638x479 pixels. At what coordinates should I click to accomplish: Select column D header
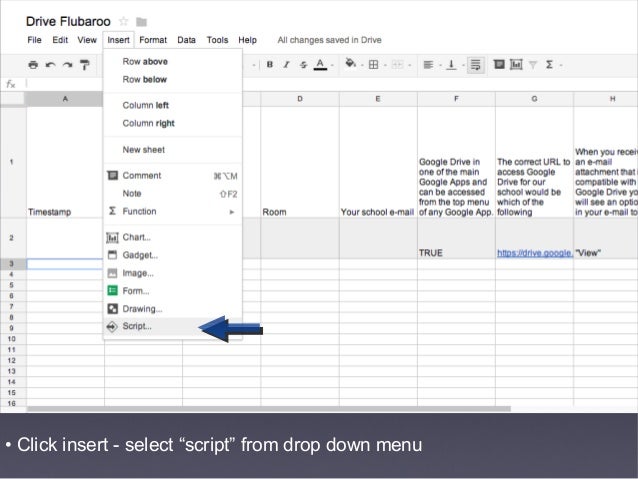pos(300,99)
